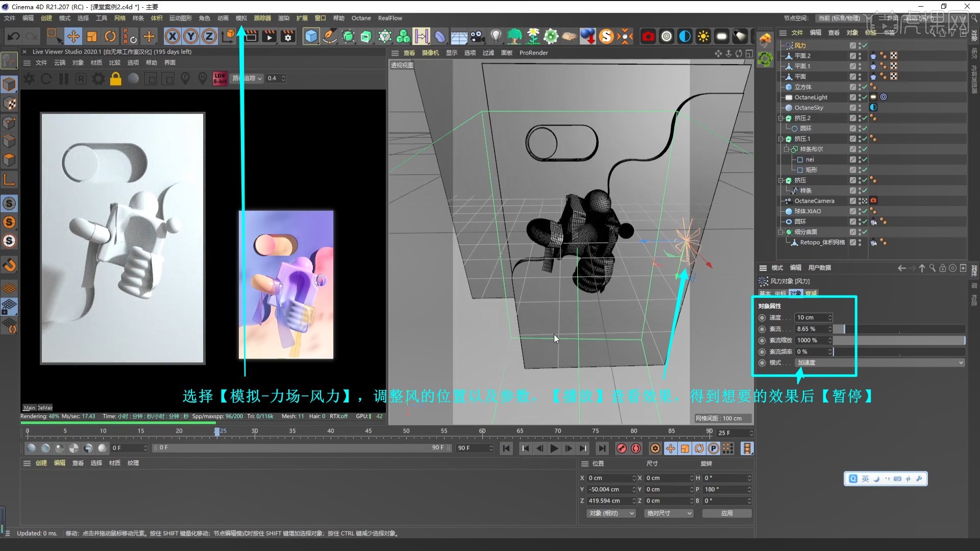
Task: Click the Live Viewer settings gear
Action: [98, 79]
